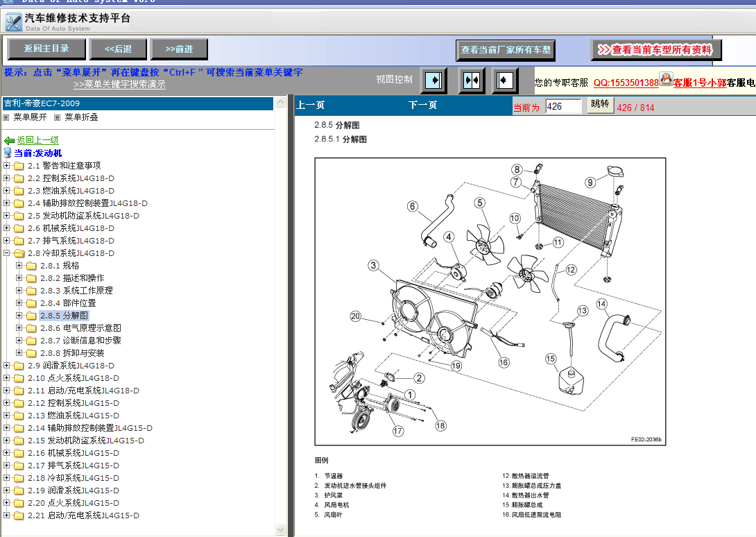Select 2.17 排气系统JL4G15-D item
Viewport: 756px width, 537px height.
pos(74,466)
